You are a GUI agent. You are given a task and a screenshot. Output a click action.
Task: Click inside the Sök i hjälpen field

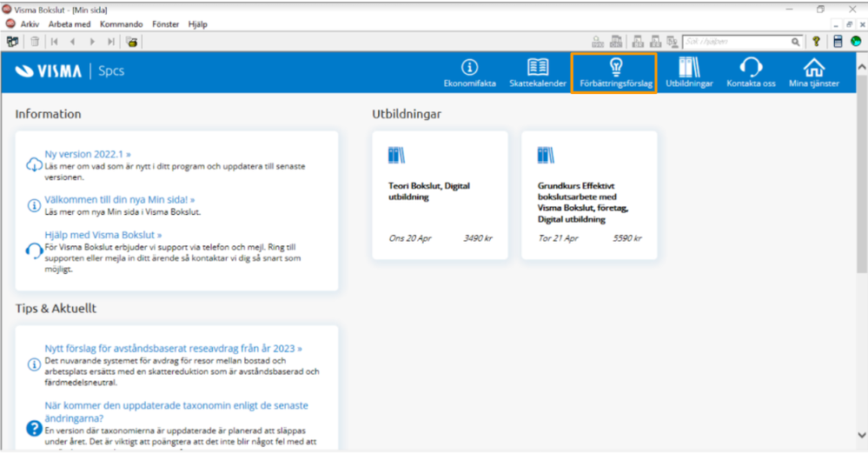click(x=736, y=42)
